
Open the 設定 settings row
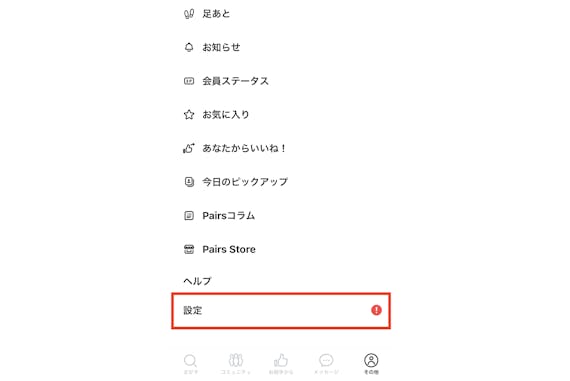tap(281, 311)
